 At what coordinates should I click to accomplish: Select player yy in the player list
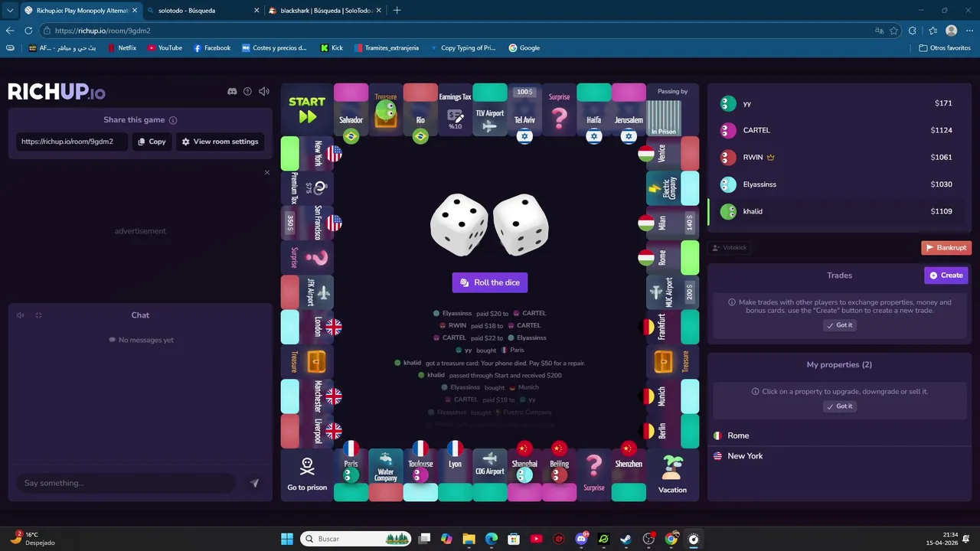840,103
